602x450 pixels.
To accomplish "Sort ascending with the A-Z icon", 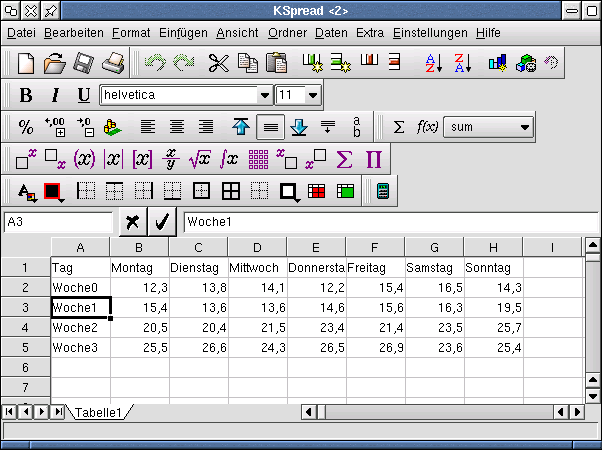I will (432, 64).
